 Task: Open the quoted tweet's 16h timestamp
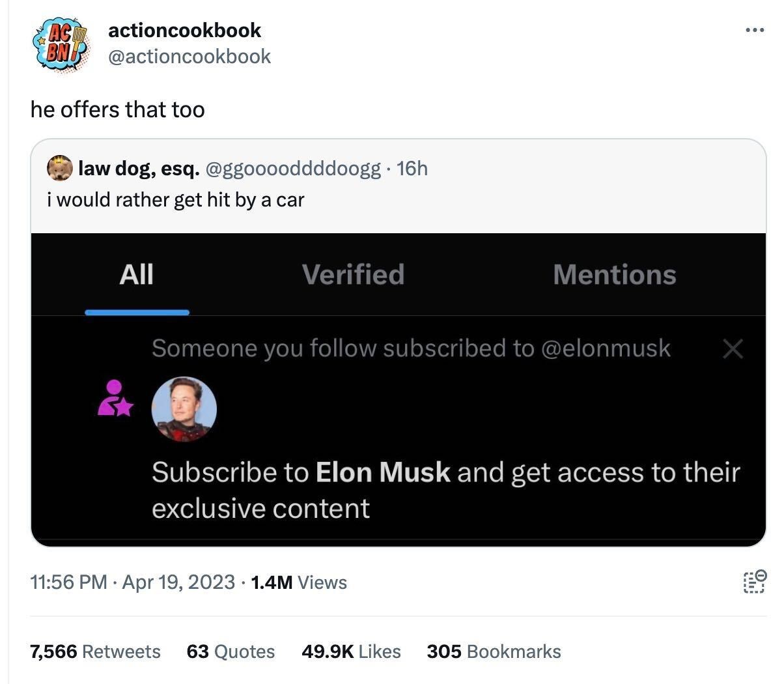(x=412, y=168)
